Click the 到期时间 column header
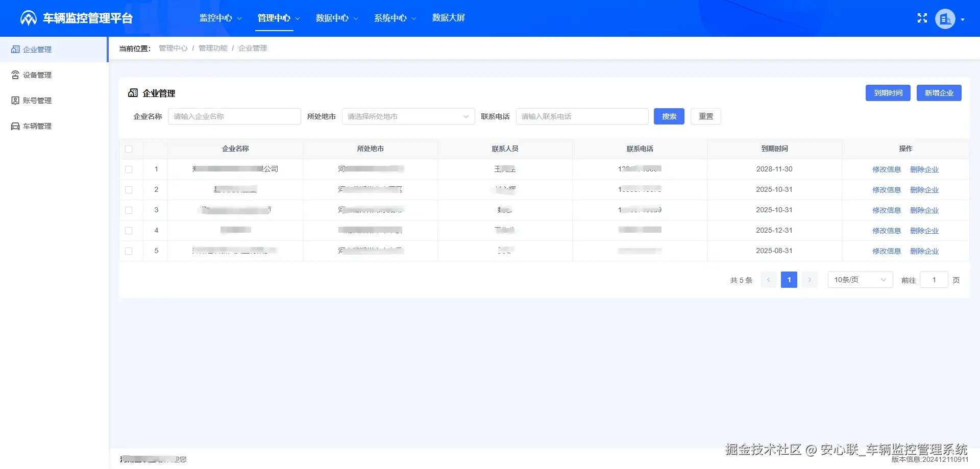 (774, 149)
